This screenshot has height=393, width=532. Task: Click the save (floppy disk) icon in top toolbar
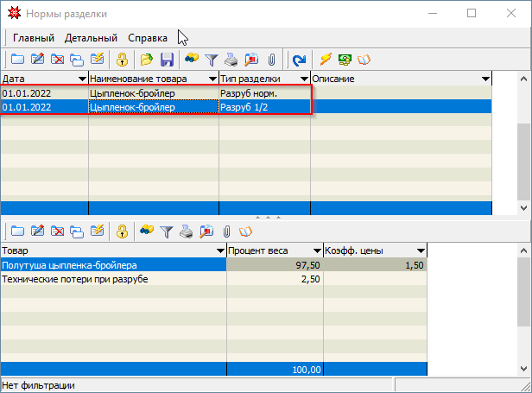pos(167,60)
